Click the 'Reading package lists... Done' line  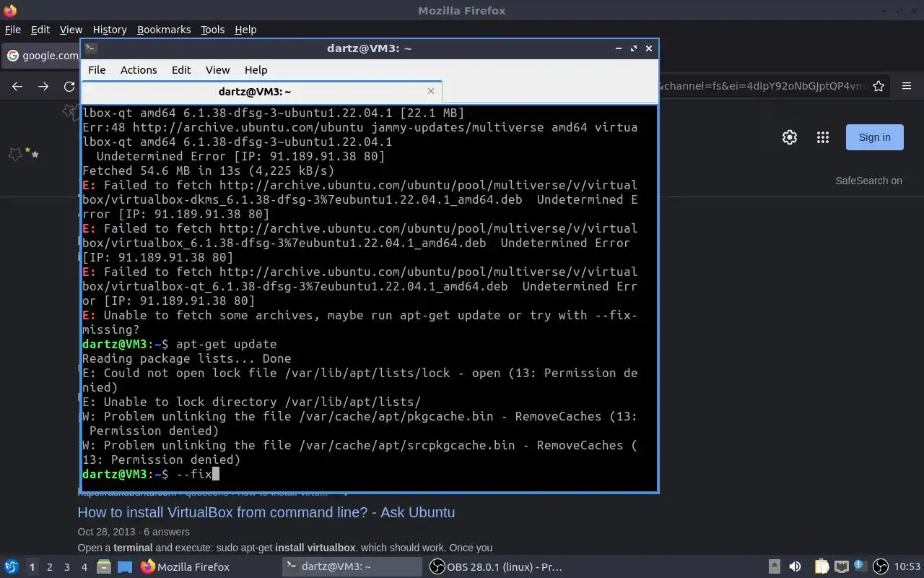point(187,358)
